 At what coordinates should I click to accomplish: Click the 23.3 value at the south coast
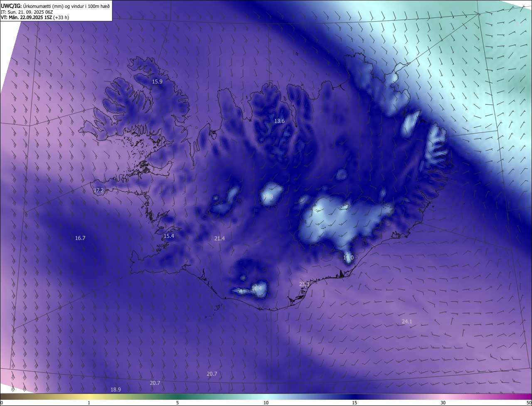304,284
